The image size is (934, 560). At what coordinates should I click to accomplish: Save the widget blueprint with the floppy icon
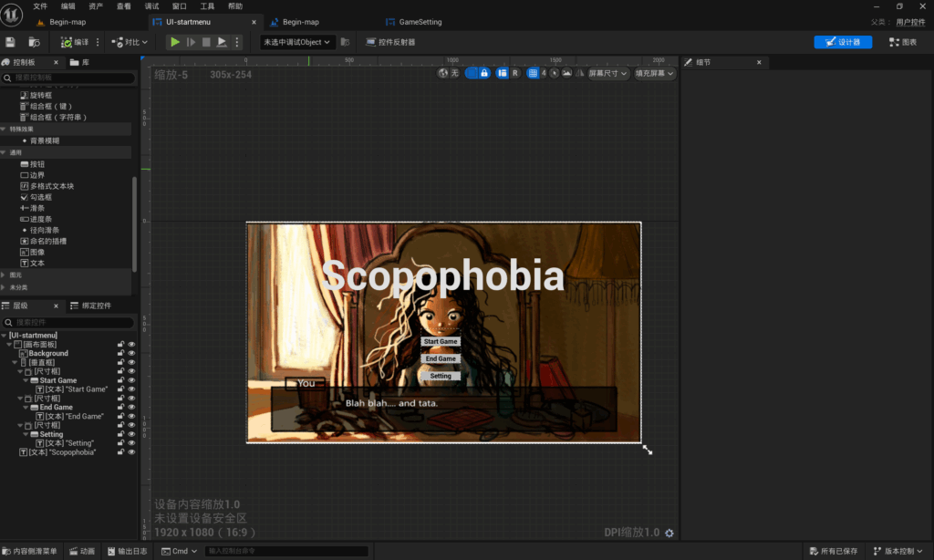(x=10, y=42)
